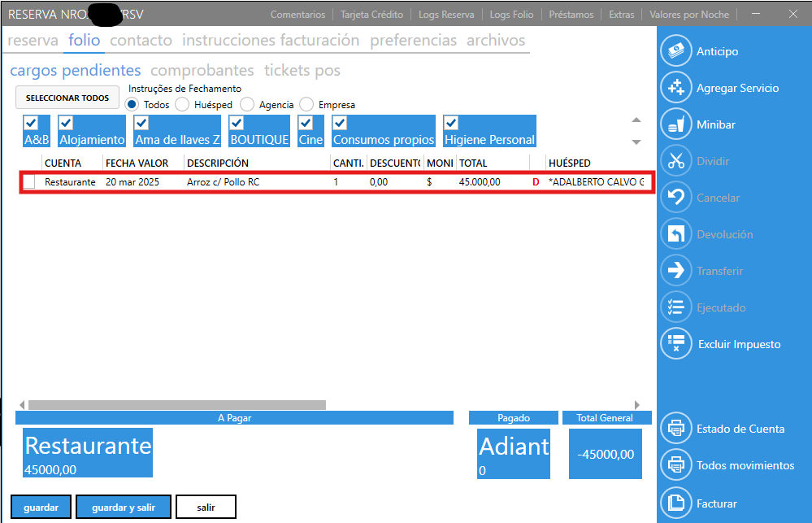Click the guardar y salir button

click(x=124, y=507)
